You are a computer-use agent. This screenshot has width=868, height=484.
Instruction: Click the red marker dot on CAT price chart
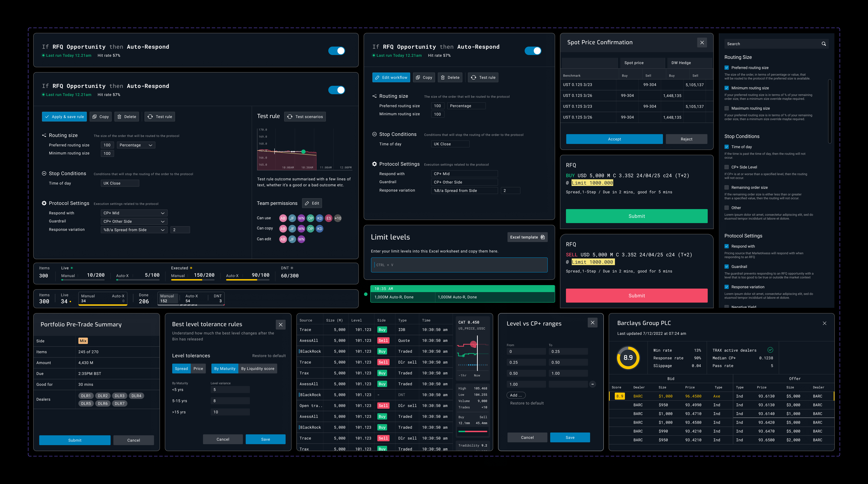[473, 344]
